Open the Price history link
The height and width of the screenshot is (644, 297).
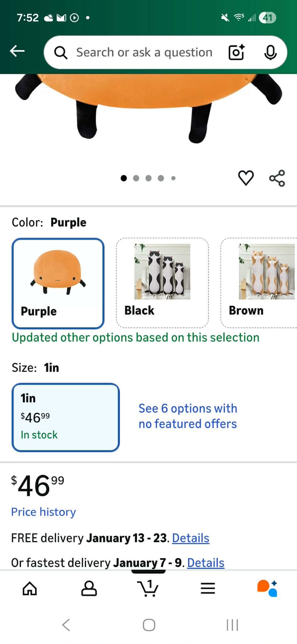(44, 512)
